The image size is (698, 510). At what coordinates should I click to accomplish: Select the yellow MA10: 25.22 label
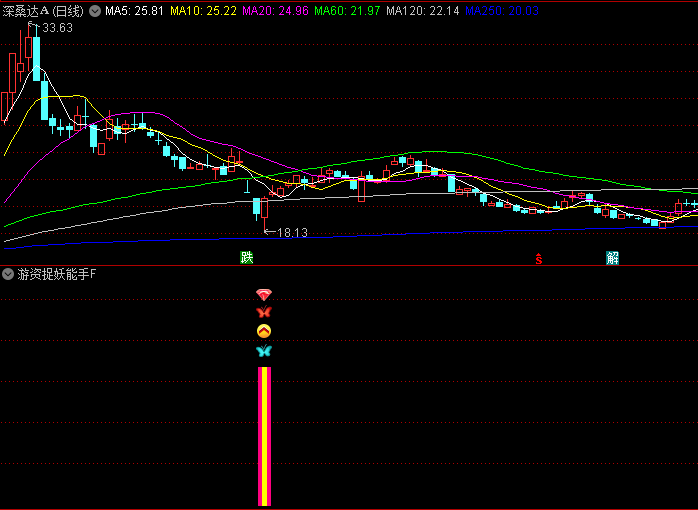pyautogui.click(x=203, y=11)
